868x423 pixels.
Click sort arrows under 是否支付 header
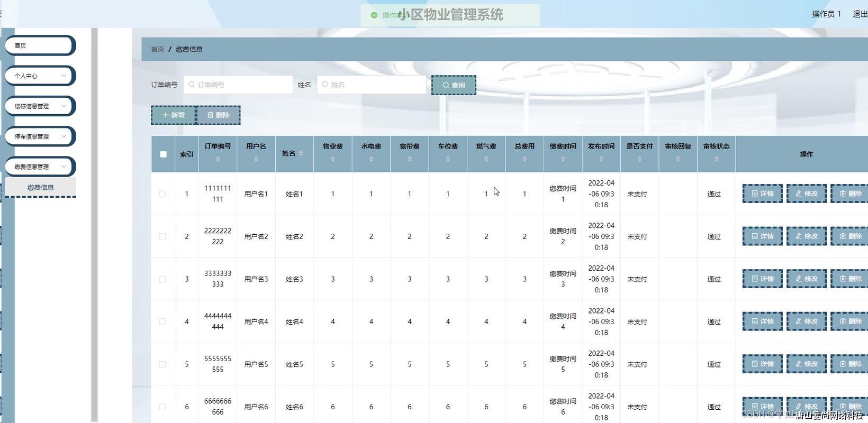(639, 159)
